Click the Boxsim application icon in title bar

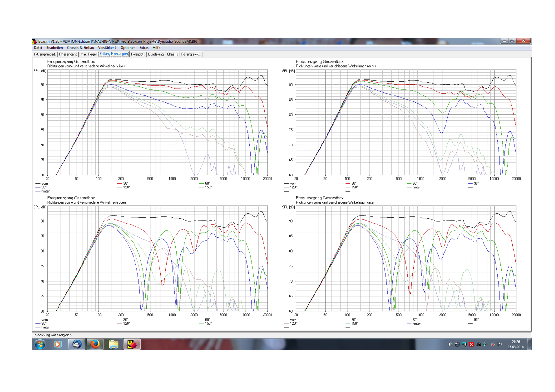[34, 41]
